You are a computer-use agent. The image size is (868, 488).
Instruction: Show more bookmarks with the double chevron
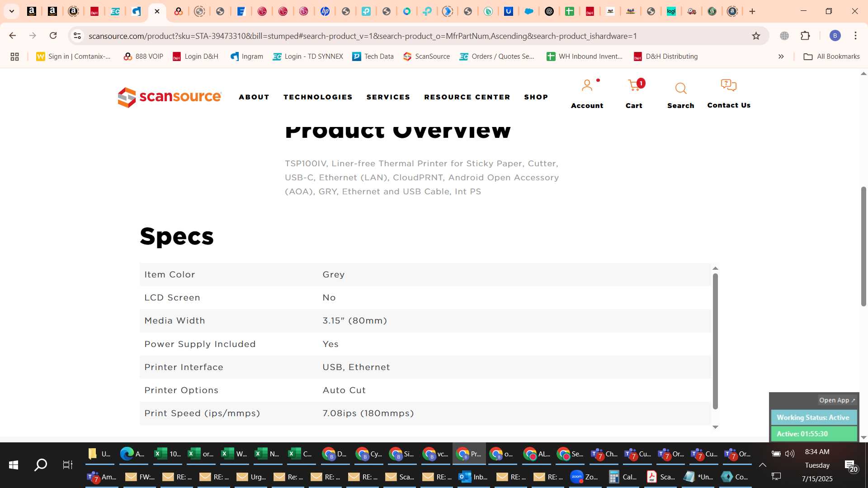(x=781, y=56)
